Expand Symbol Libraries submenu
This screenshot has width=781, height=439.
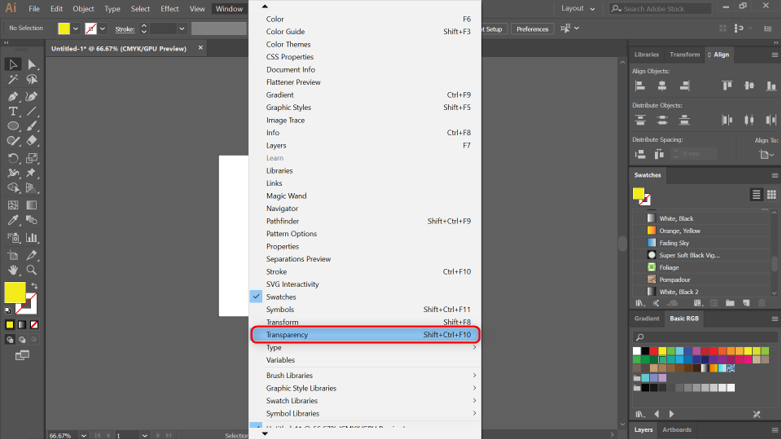point(366,414)
